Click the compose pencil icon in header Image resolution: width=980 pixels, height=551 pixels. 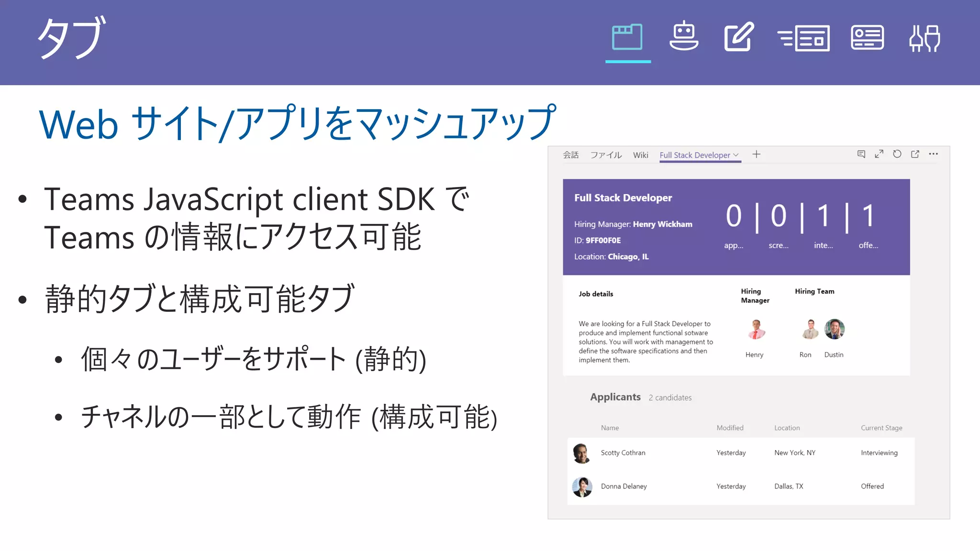pos(739,36)
